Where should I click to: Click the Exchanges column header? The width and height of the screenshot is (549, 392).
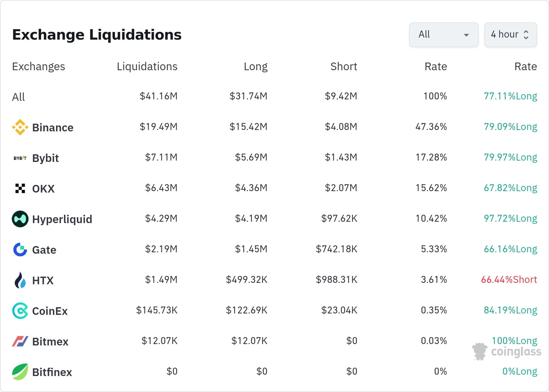point(39,66)
